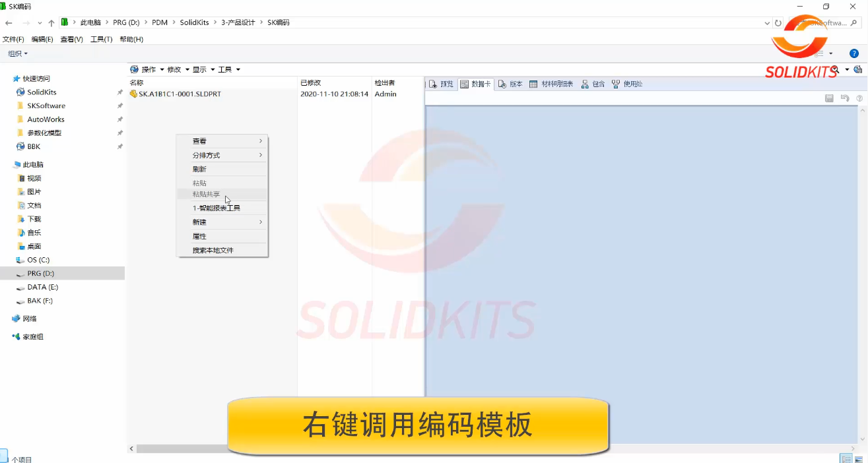Open the 使用处 tab
868x463 pixels.
click(627, 84)
